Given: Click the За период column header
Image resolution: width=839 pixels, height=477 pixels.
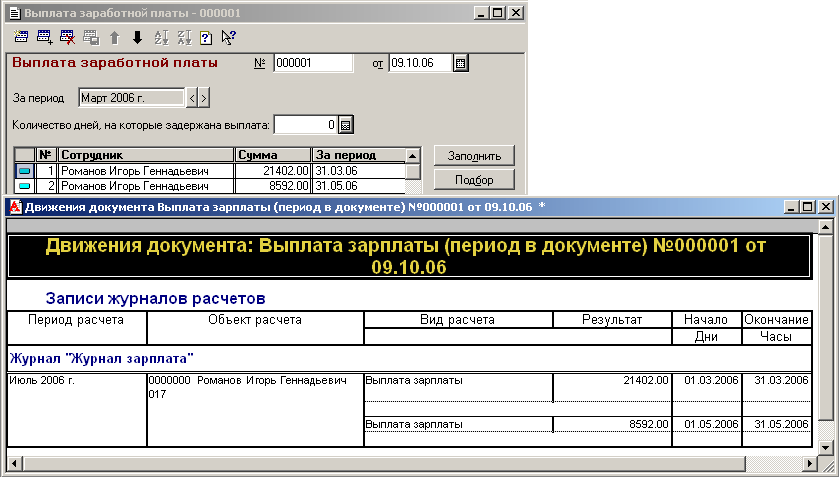Looking at the screenshot, I should click(x=359, y=155).
